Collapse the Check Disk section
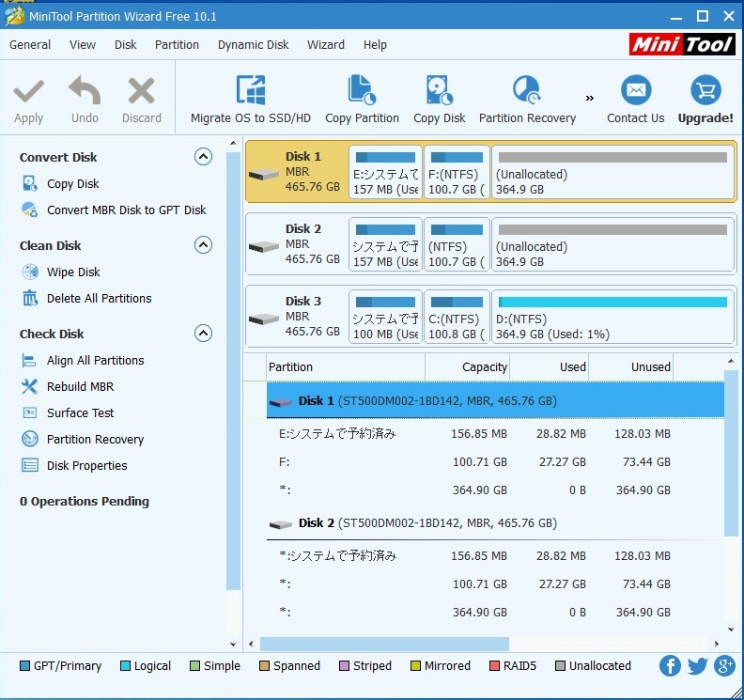 203,334
